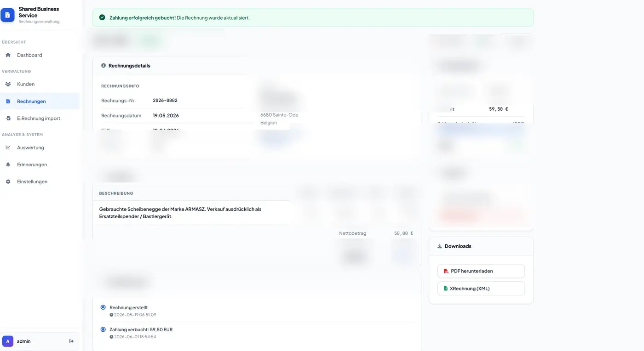Click the 59,50 € amount value
This screenshot has width=644, height=351.
pos(499,109)
